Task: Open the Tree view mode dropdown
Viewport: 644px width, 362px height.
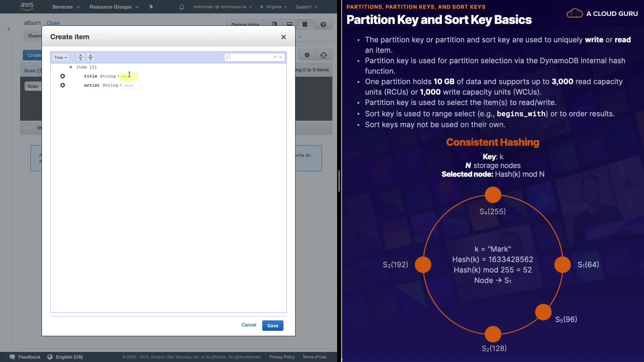Action: tap(61, 57)
